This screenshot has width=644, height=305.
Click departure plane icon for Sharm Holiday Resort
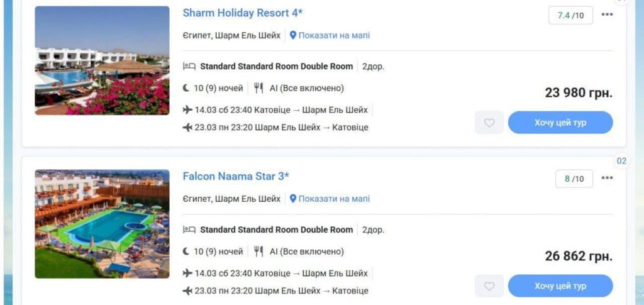187,109
